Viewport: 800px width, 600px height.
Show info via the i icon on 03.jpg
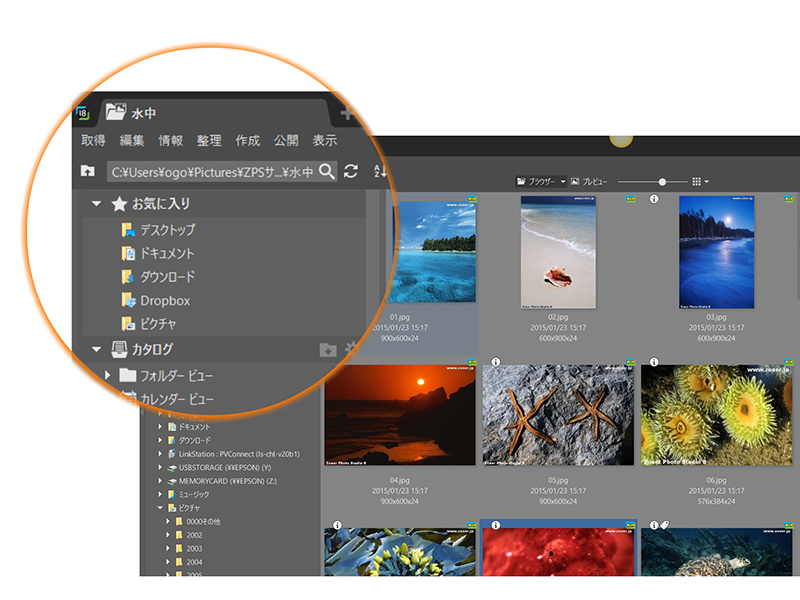[654, 199]
